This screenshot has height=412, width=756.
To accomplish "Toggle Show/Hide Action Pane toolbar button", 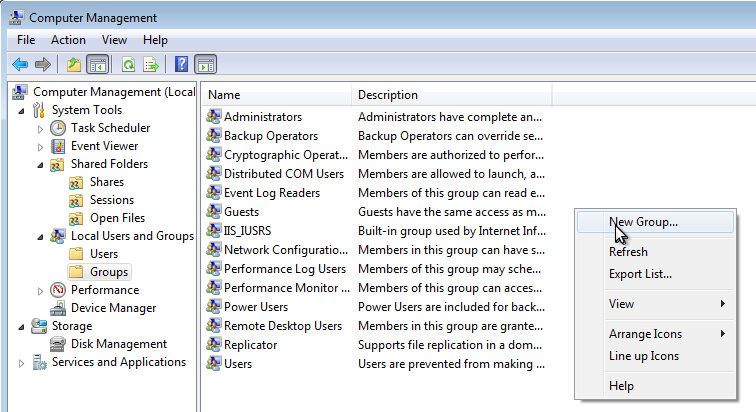I will (x=205, y=65).
